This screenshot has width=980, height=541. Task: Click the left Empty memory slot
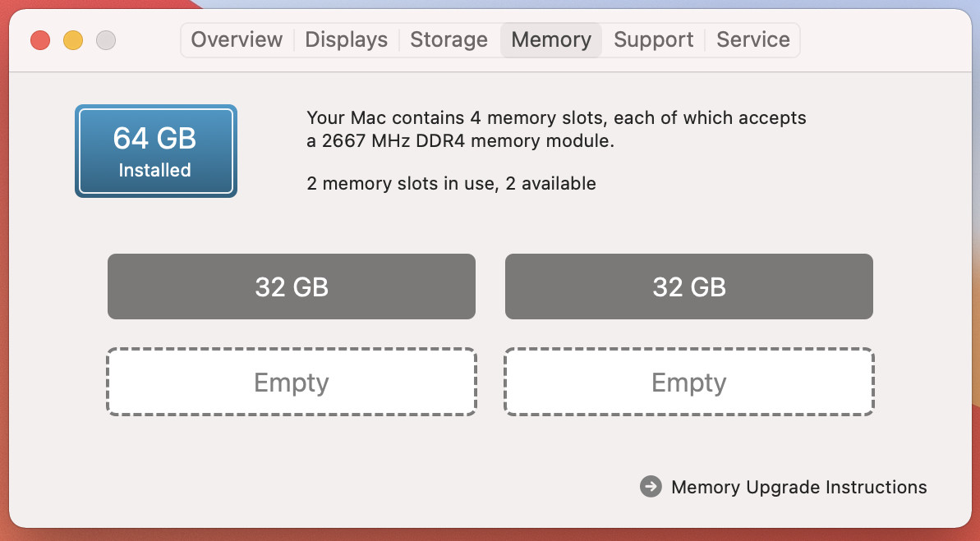(x=292, y=382)
